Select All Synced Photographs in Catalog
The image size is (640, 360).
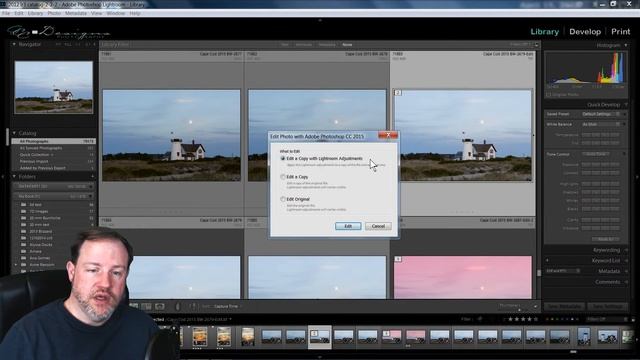tap(54, 148)
